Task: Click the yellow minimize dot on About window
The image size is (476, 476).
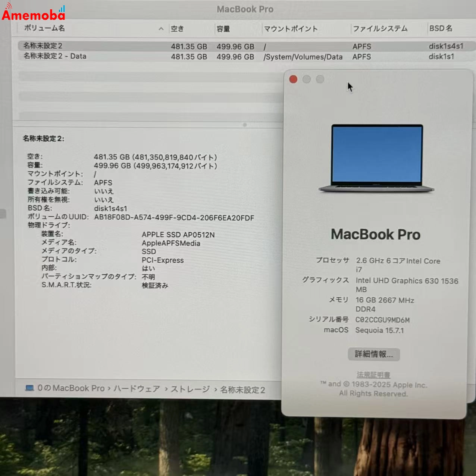Action: pyautogui.click(x=307, y=79)
